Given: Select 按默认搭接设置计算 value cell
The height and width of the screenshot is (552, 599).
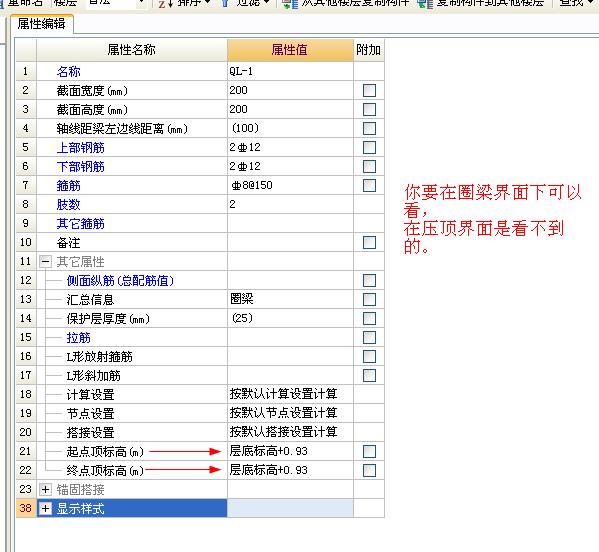Looking at the screenshot, I should [x=290, y=432].
